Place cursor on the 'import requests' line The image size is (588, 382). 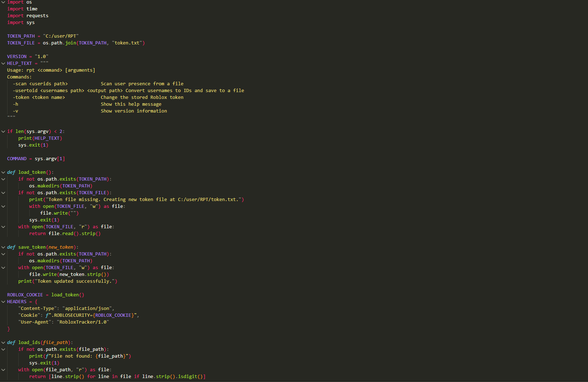[x=28, y=16]
